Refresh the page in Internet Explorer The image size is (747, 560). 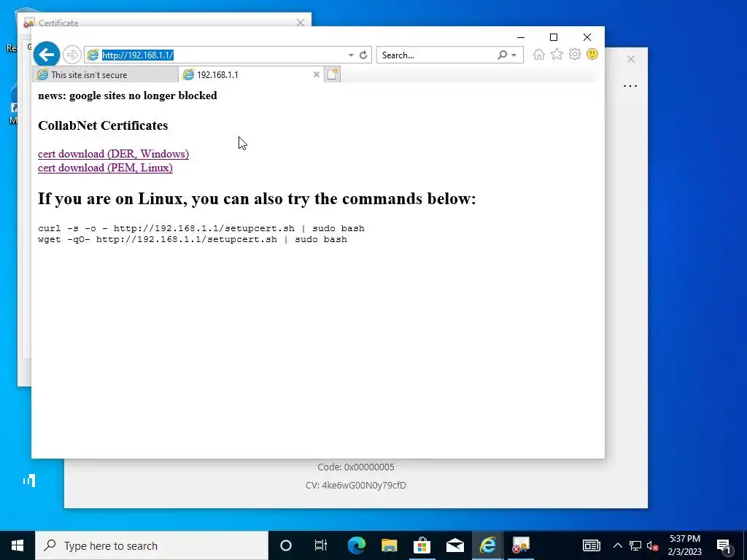pos(363,55)
